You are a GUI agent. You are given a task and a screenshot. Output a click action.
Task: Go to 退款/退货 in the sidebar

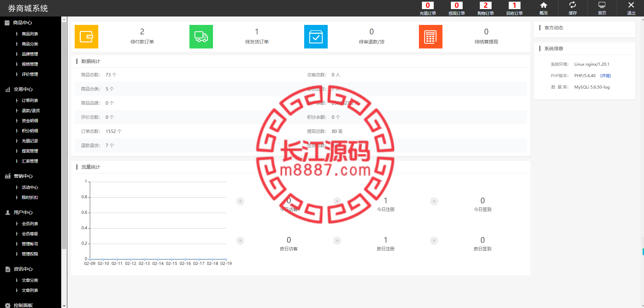click(x=31, y=111)
